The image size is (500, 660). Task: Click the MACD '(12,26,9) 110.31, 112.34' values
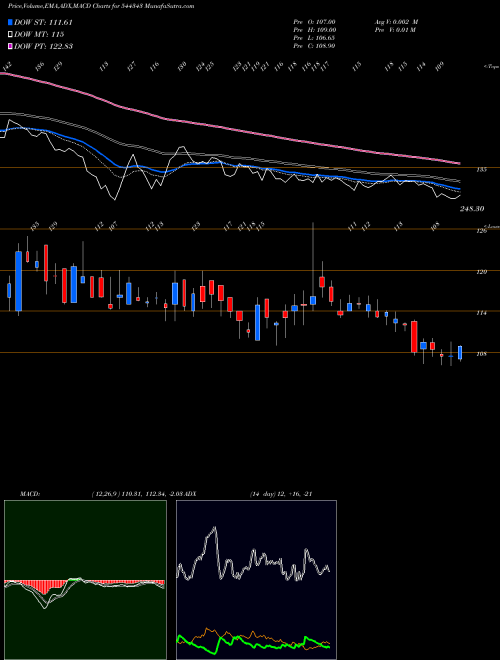130,494
